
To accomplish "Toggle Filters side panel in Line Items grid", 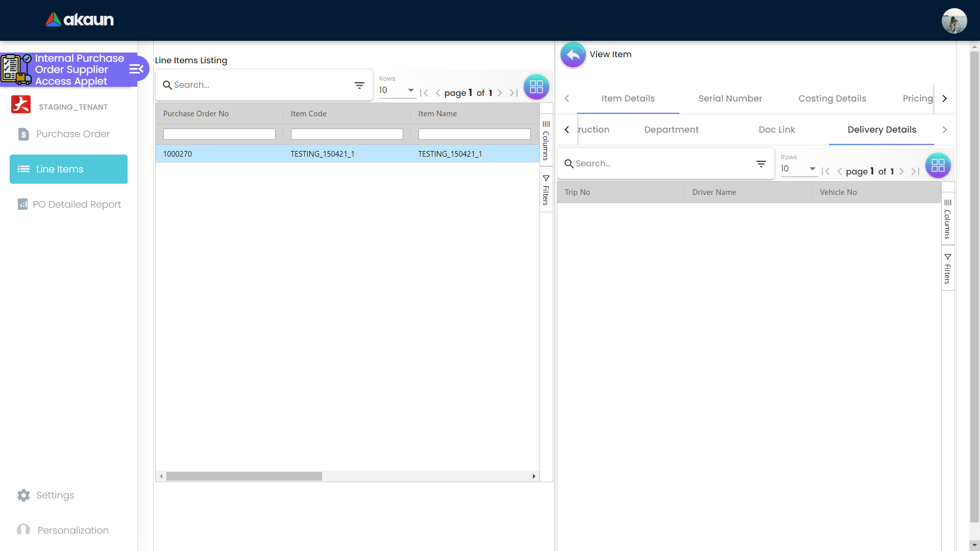I will [546, 190].
